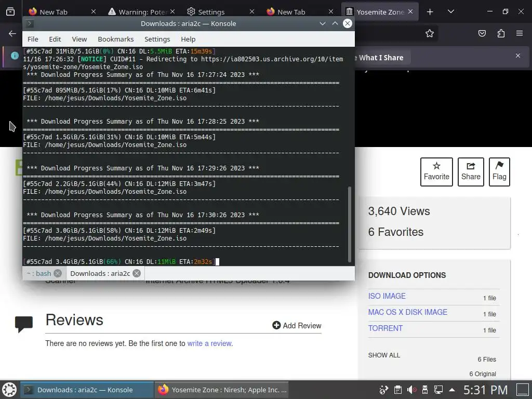Open the MAC OS X DISK IMAGE link
This screenshot has width=532, height=399.
pos(407,312)
